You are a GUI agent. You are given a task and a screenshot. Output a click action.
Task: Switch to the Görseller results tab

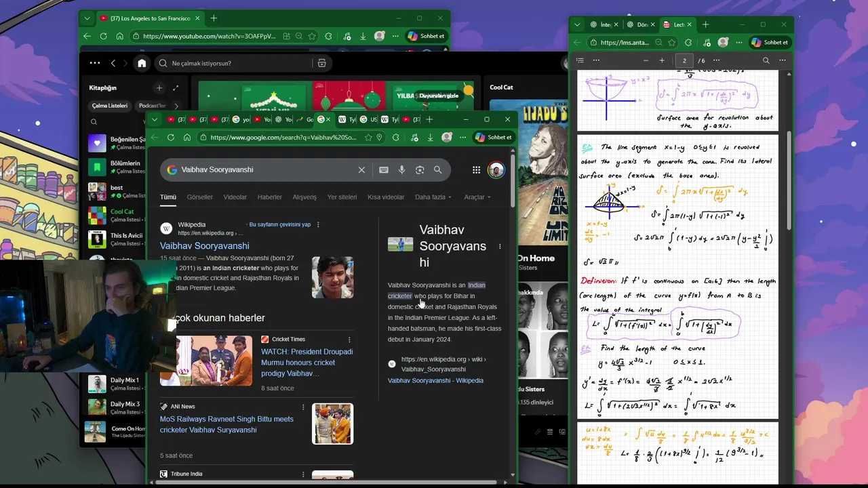coord(200,197)
